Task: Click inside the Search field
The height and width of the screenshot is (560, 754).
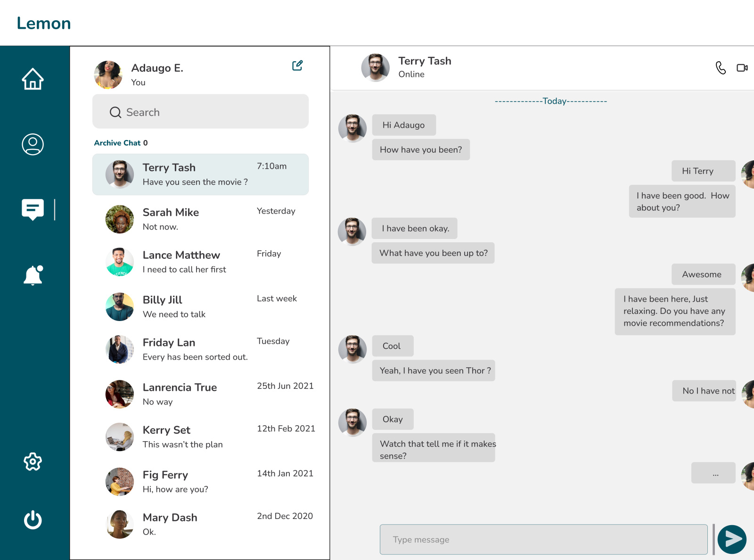Action: [200, 112]
